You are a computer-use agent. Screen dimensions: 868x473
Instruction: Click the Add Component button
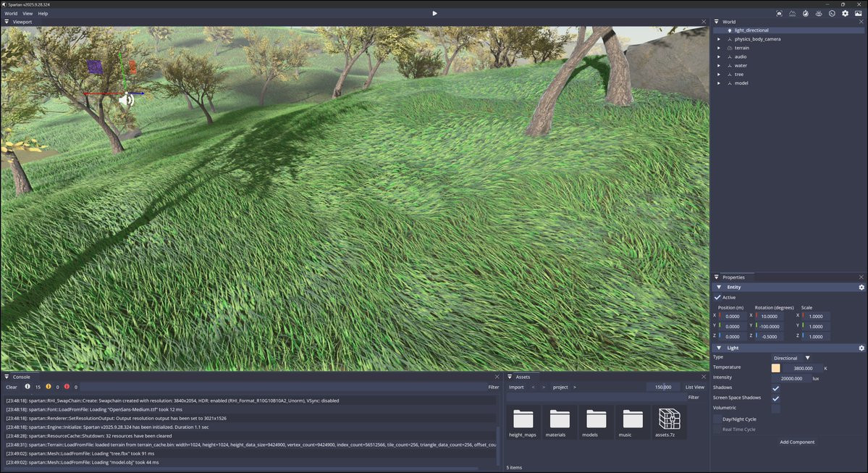coord(797,442)
